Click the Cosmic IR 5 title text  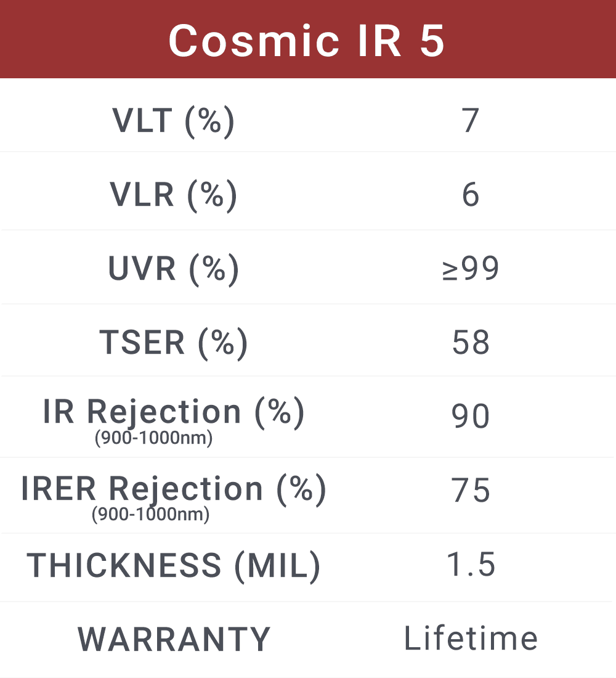[307, 41]
